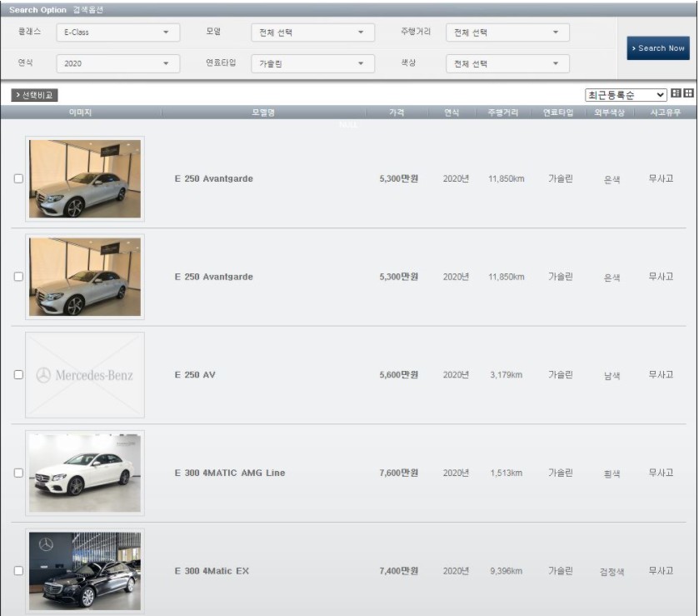Click the 선택비교 compare button
The height and width of the screenshot is (616, 699).
coord(34,95)
